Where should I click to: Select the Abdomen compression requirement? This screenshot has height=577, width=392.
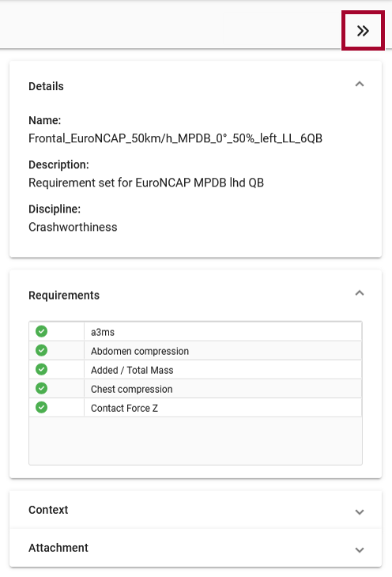(195, 351)
